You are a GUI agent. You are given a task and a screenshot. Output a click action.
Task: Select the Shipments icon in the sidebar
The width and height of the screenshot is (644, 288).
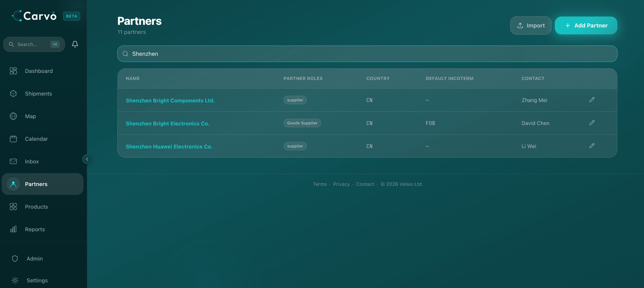[14, 94]
